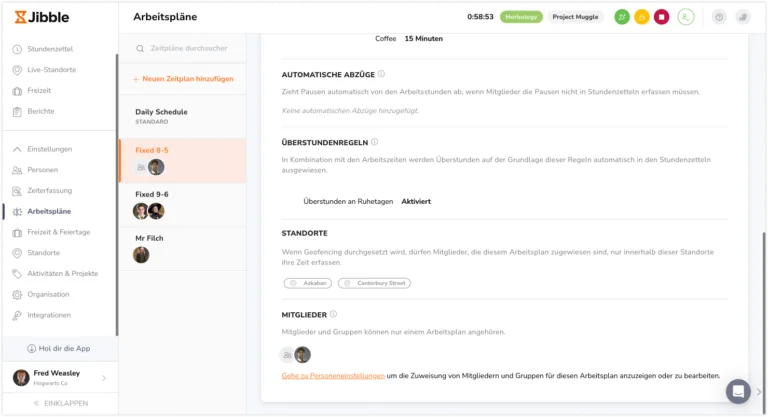This screenshot has height=417, width=768.
Task: Click the Azkaban location chip
Action: (x=308, y=283)
